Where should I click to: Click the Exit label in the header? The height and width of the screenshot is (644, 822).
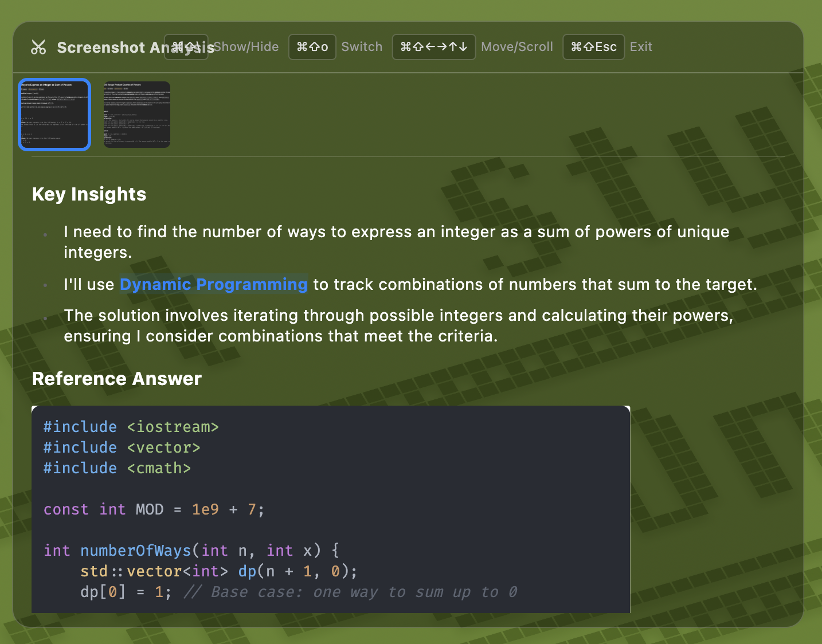pyautogui.click(x=641, y=47)
